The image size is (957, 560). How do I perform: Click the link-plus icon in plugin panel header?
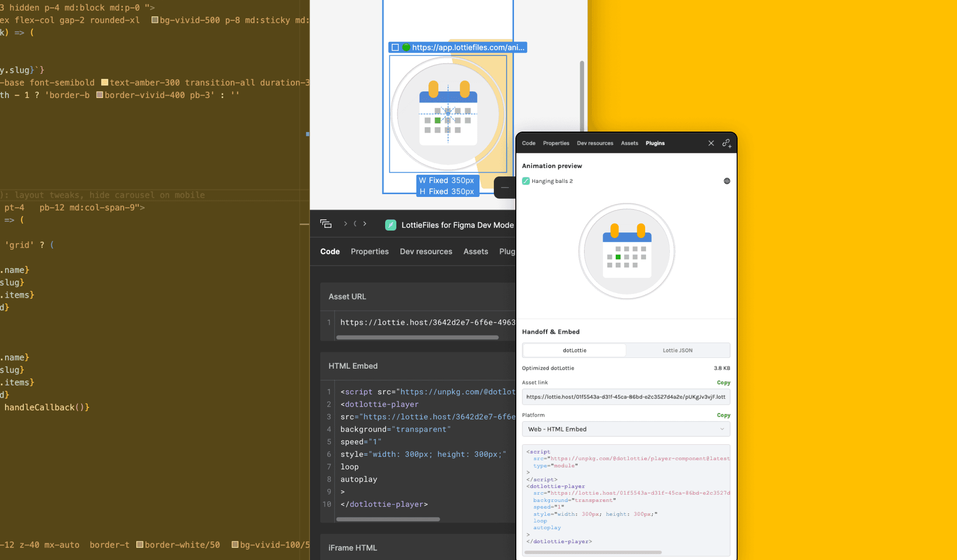click(727, 143)
